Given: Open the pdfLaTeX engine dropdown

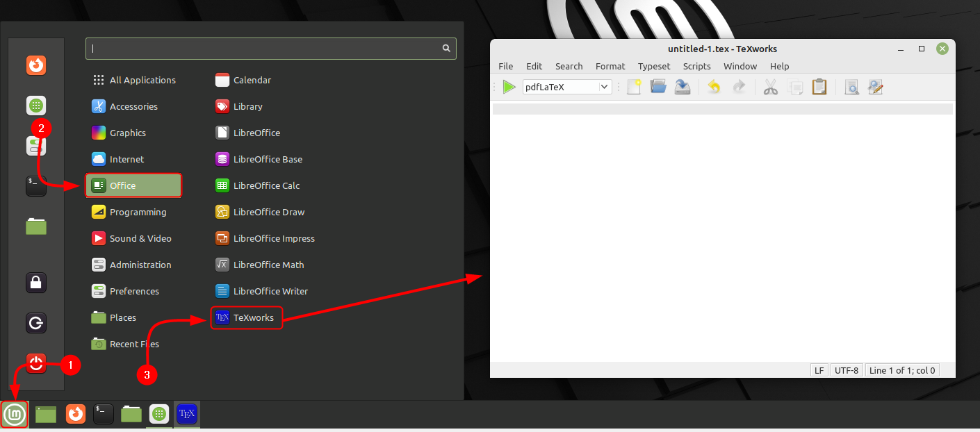Looking at the screenshot, I should coord(567,87).
